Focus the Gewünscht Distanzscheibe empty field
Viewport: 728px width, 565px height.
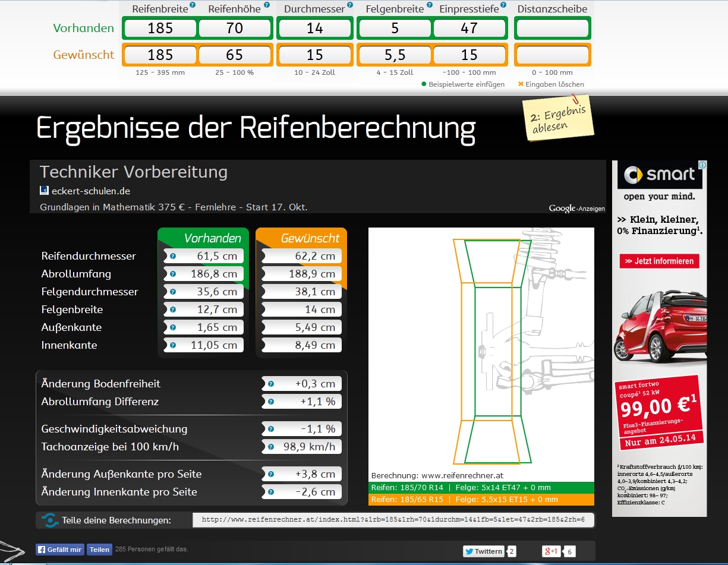tap(552, 55)
